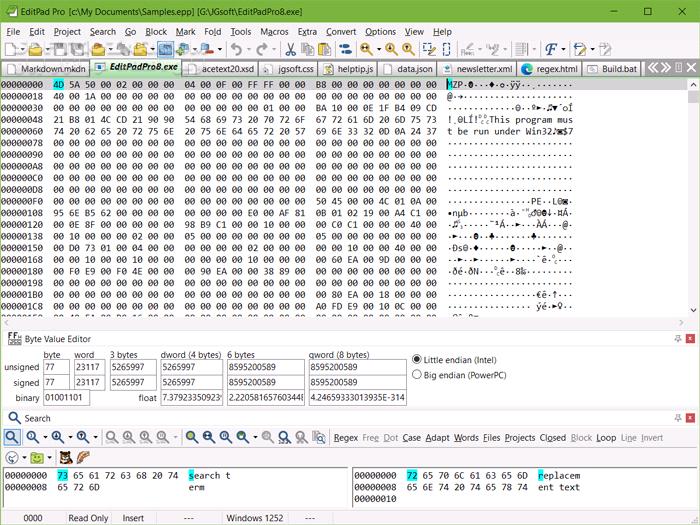Click the first magnifier icon in Search toolbar
The width and height of the screenshot is (700, 525).
coord(12,437)
